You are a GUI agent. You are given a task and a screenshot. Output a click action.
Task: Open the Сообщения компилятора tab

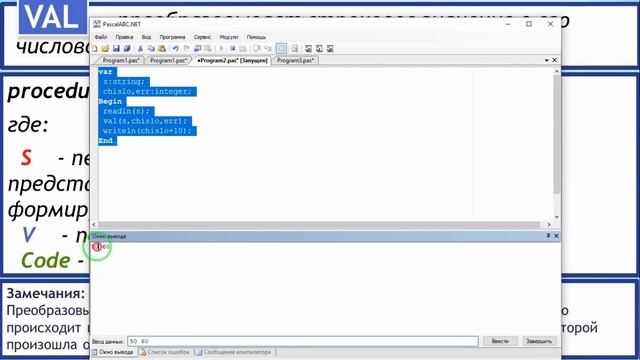point(234,352)
